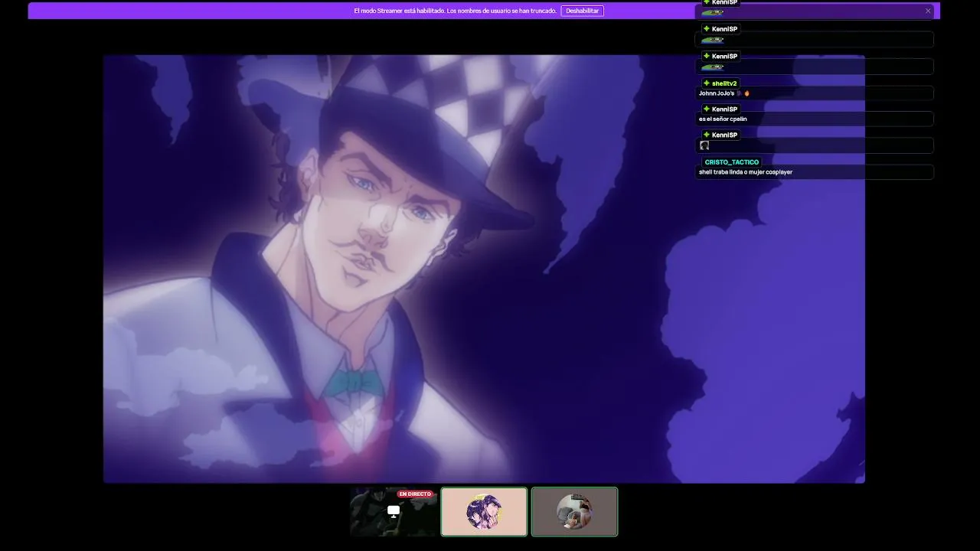This screenshot has width=980, height=551.
Task: Open the EN DIRECTO live stream tile
Action: click(x=394, y=512)
